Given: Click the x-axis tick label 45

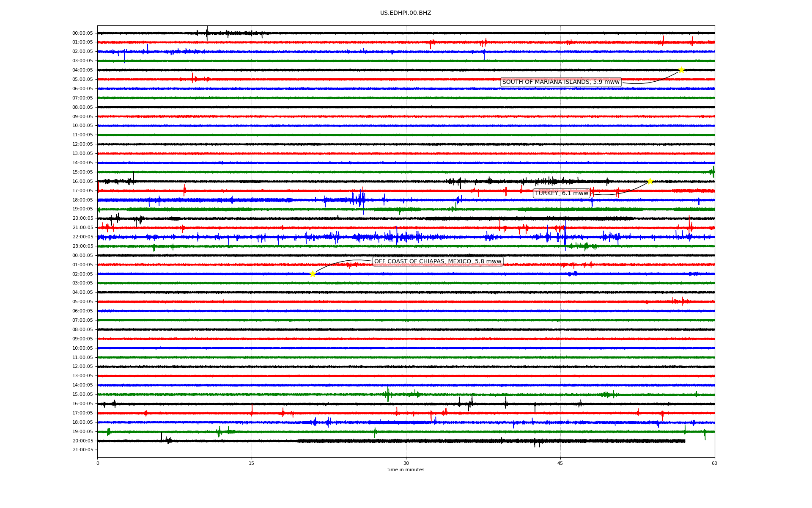Looking at the screenshot, I should [x=560, y=464].
